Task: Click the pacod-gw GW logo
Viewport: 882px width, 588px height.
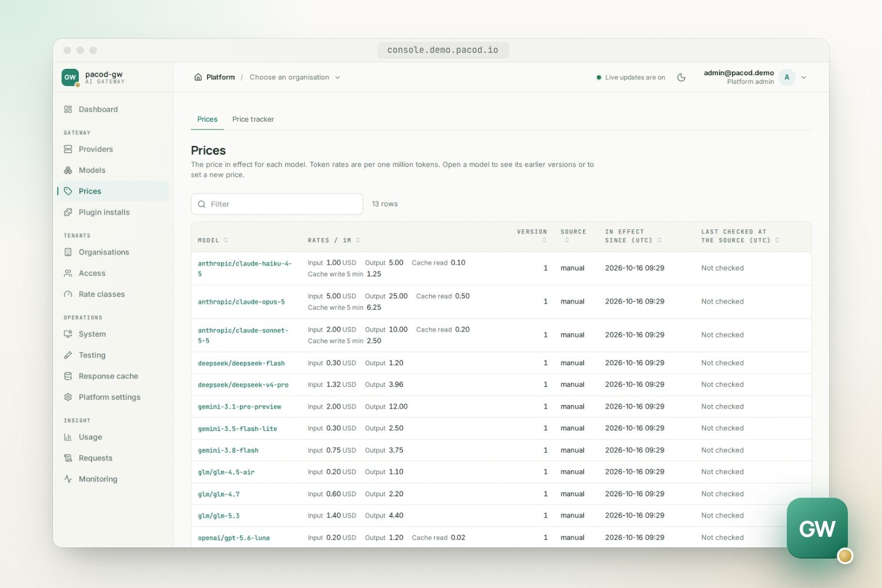Action: tap(71, 77)
